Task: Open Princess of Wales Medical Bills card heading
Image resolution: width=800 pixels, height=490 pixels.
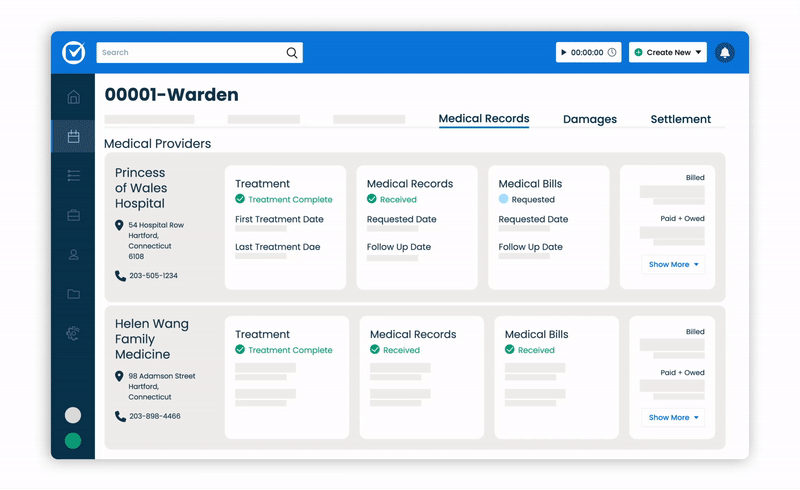Action: click(x=530, y=184)
